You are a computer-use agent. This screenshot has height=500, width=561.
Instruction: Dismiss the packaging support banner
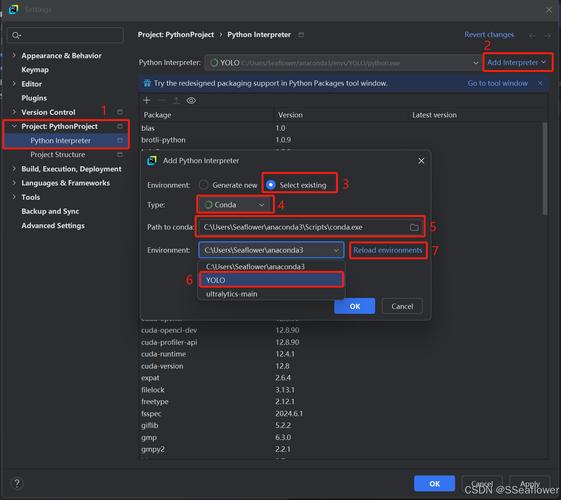click(x=540, y=83)
